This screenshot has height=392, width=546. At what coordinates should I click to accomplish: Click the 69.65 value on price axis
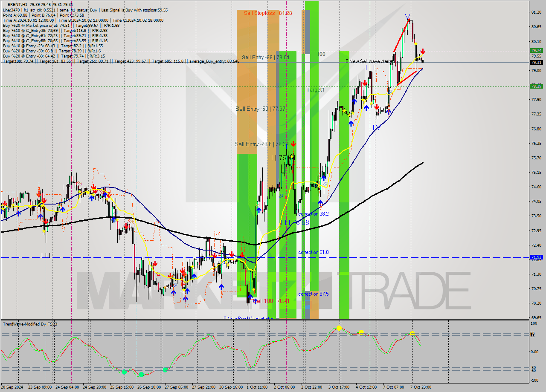point(536,318)
